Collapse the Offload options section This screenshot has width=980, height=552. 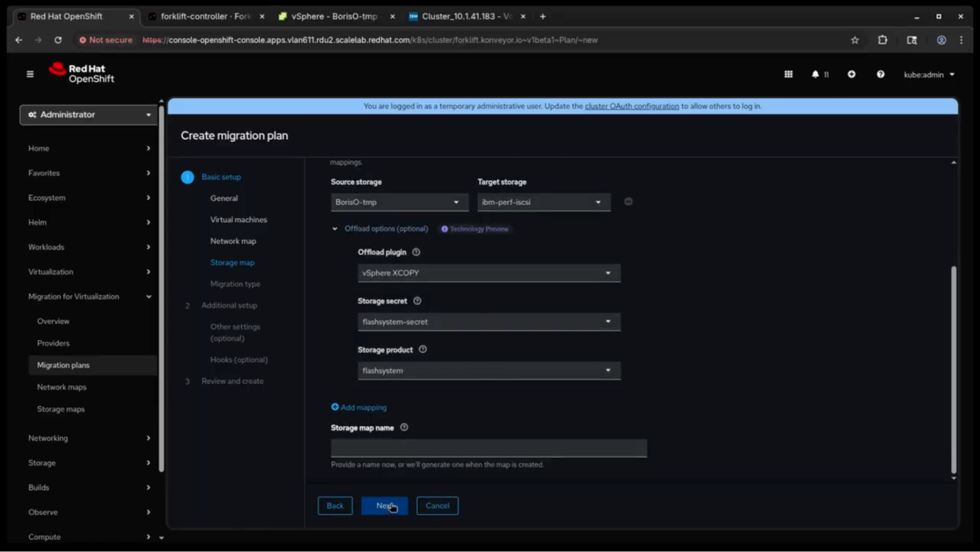[335, 229]
